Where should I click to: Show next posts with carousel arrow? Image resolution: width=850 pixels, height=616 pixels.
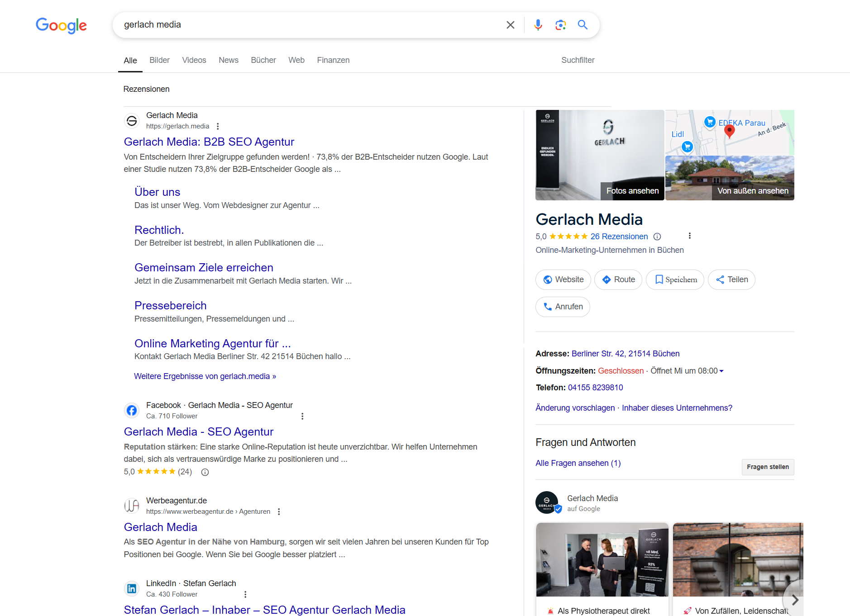click(794, 600)
